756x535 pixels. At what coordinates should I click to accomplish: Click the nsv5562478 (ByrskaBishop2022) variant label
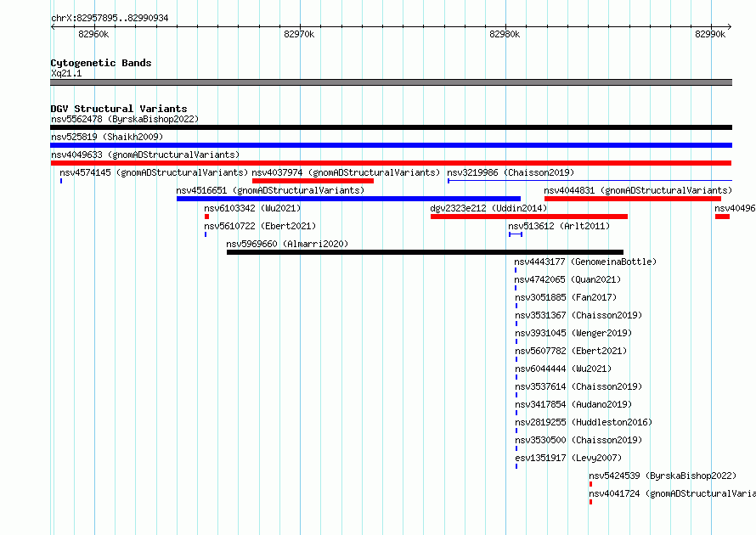click(125, 119)
